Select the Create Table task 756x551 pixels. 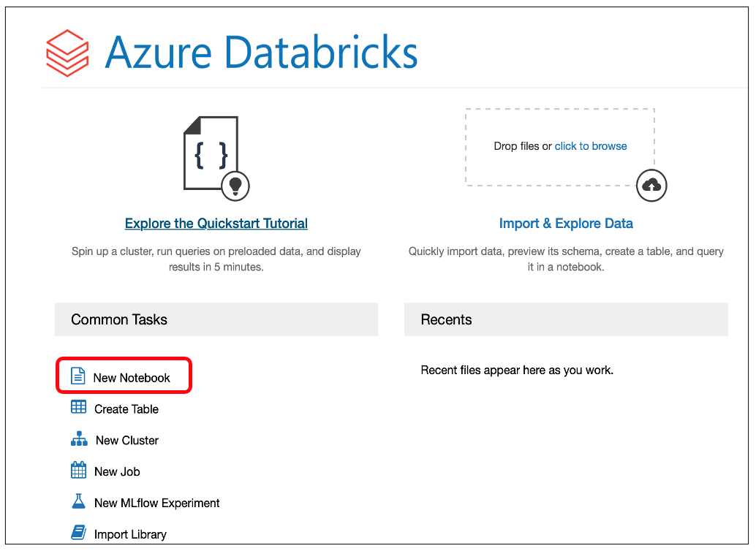[x=126, y=409]
